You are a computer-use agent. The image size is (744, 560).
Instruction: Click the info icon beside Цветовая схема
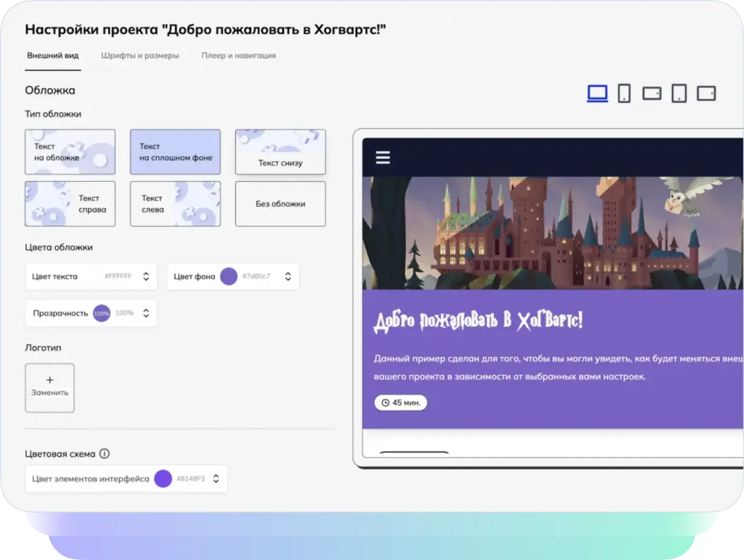(x=104, y=453)
